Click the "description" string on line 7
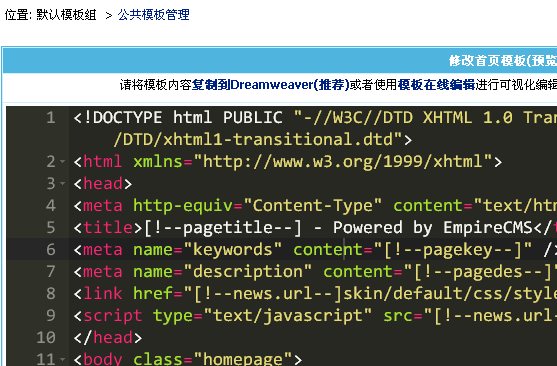This screenshot has width=557, height=366. (x=248, y=271)
